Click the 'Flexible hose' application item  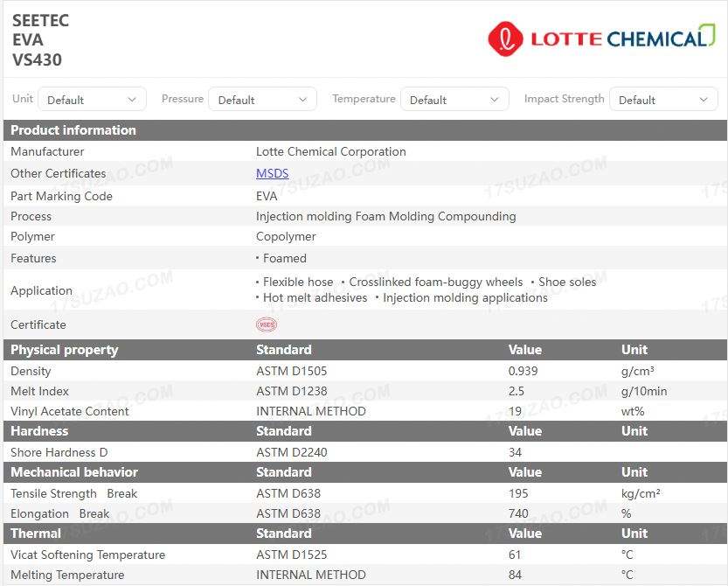tap(298, 283)
